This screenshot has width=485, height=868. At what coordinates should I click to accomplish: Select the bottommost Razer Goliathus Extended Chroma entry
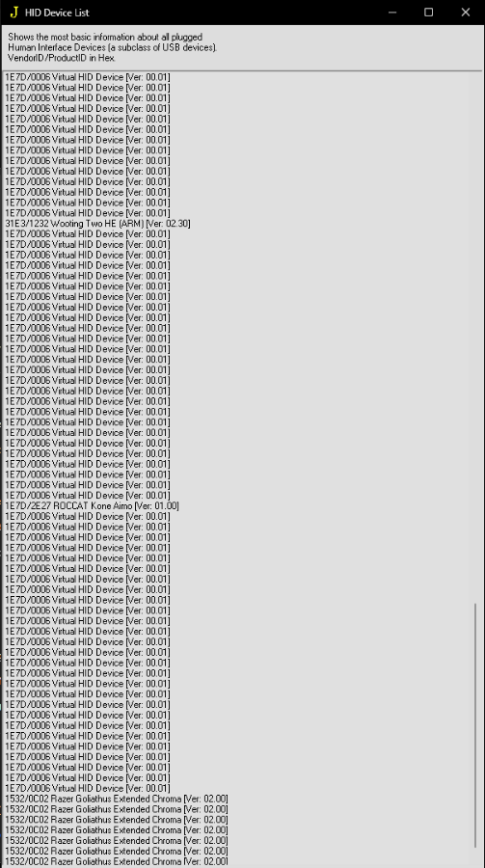[x=117, y=861]
